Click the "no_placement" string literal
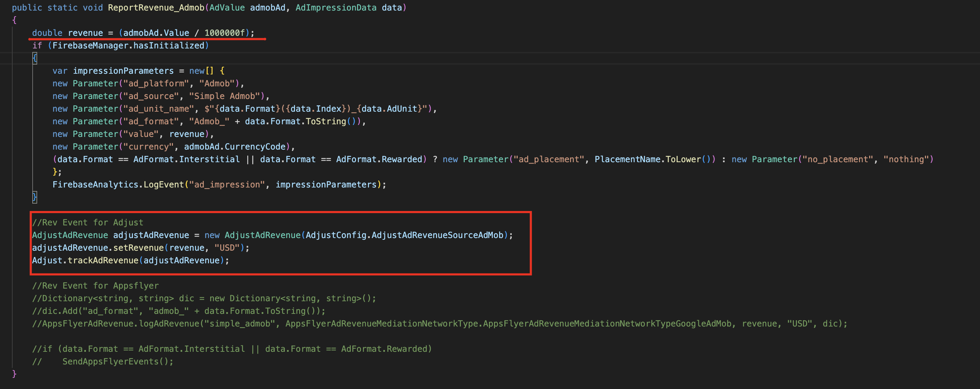Viewport: 980px width, 389px height. click(837, 159)
